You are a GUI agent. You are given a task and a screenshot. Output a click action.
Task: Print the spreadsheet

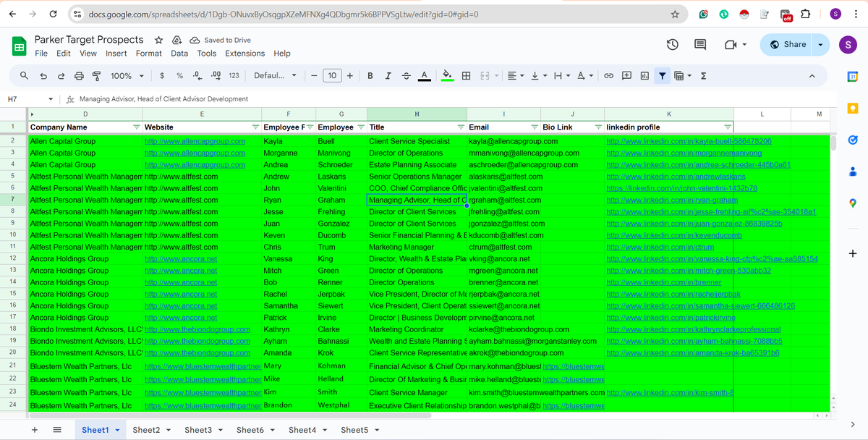pos(78,75)
